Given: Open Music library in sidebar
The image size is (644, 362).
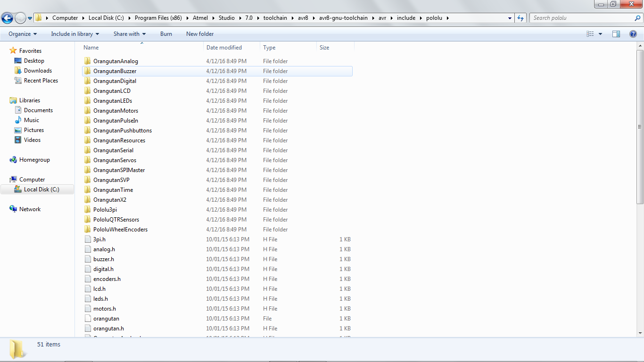Looking at the screenshot, I should tap(32, 120).
